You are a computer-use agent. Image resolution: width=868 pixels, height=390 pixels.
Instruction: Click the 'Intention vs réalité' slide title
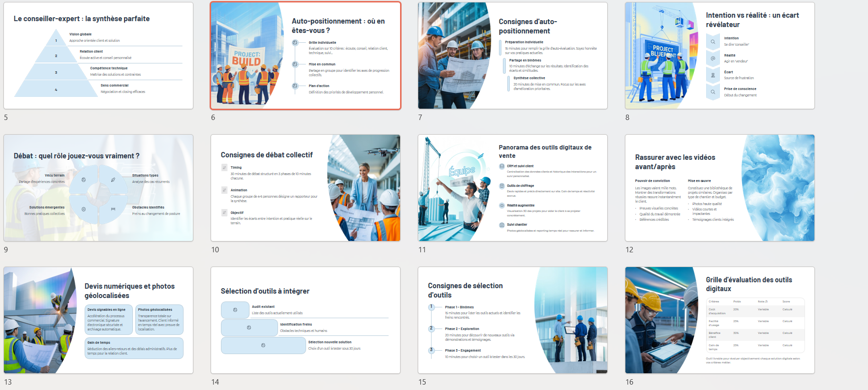click(752, 20)
